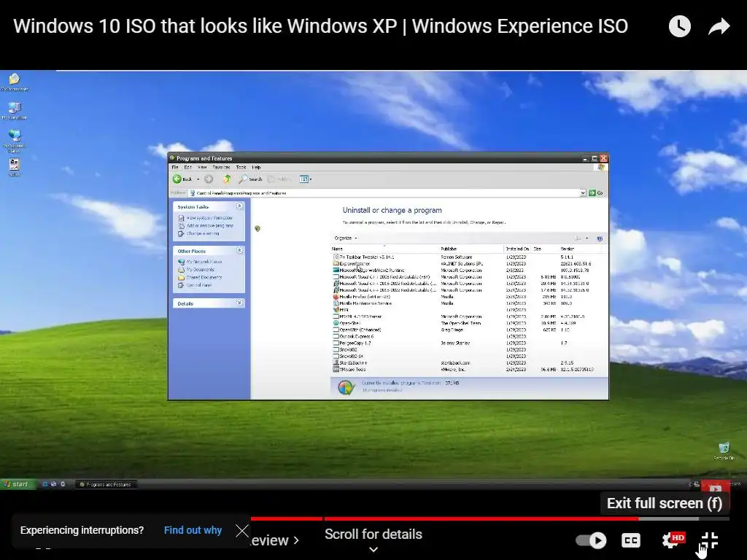
Task: Seek on the red video progress bar
Action: pos(489,518)
